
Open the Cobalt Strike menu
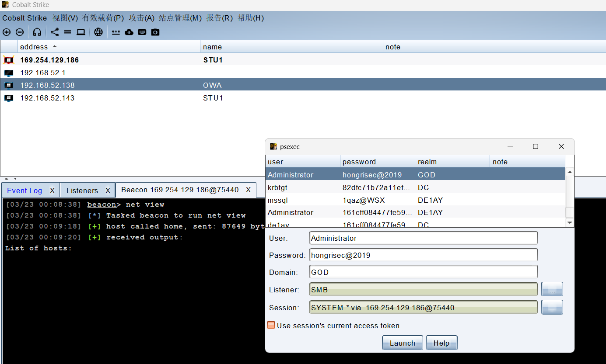tap(25, 18)
